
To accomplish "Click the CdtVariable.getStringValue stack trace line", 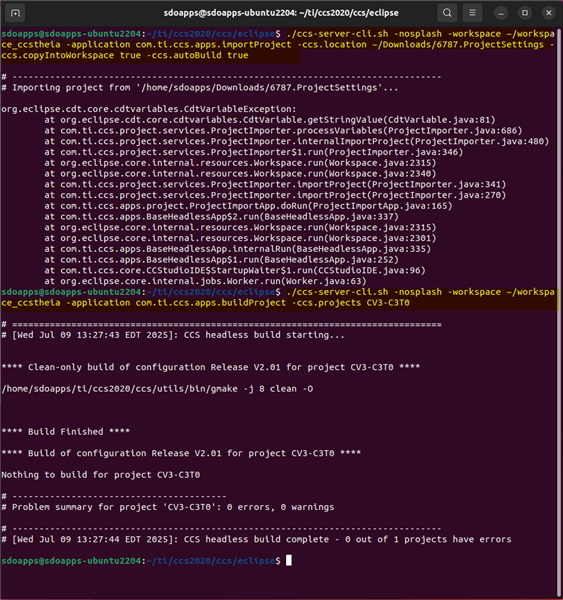I will pos(270,120).
